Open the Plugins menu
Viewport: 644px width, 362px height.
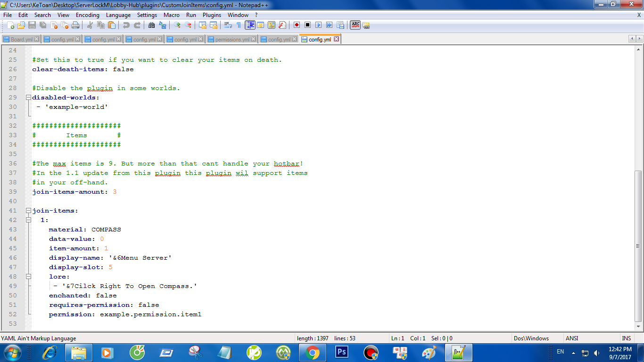(212, 15)
